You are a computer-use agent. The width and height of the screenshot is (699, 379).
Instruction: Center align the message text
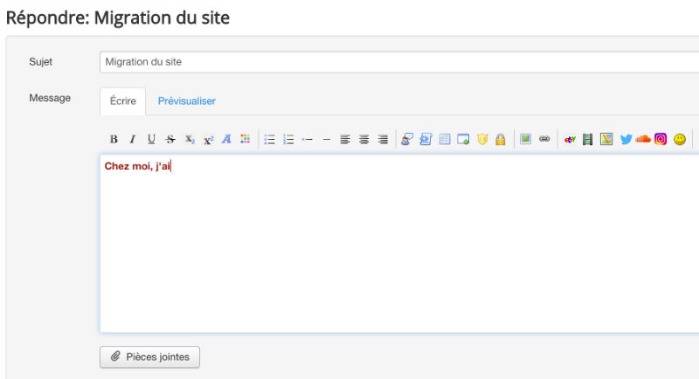click(364, 139)
